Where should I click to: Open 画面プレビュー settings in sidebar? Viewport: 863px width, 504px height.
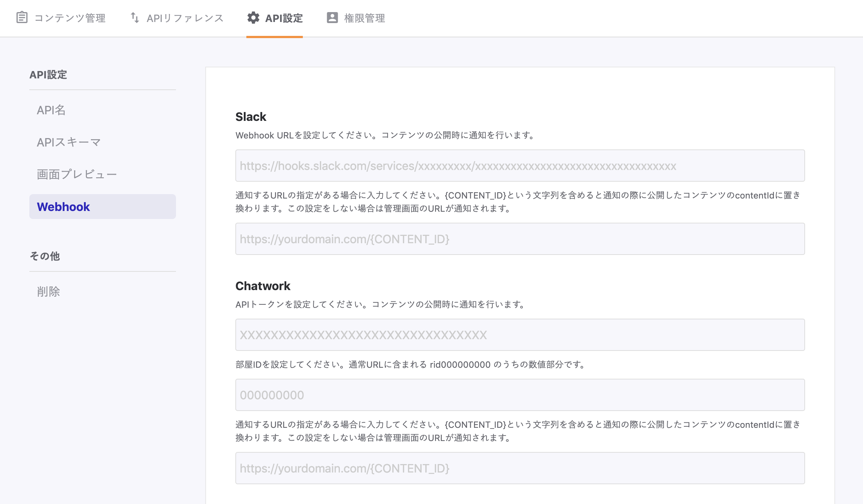[77, 174]
